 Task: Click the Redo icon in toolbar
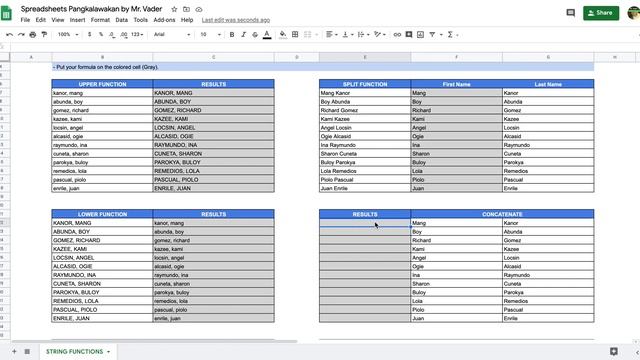pos(21,35)
